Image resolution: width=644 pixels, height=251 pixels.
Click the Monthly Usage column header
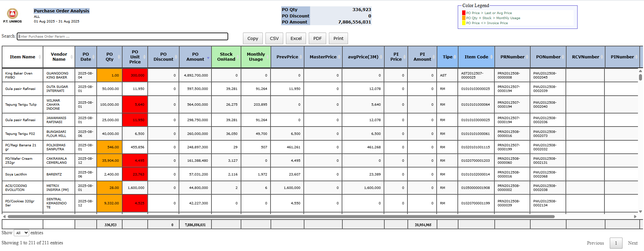tap(255, 57)
